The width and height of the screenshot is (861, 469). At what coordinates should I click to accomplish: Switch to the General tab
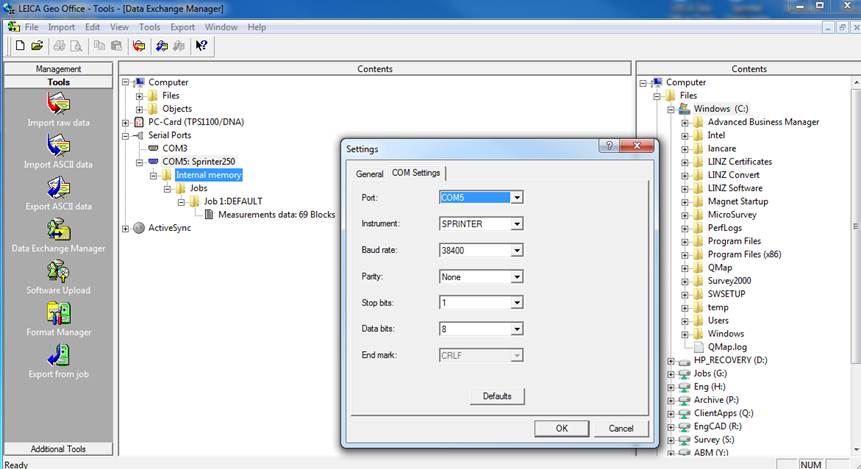[370, 173]
